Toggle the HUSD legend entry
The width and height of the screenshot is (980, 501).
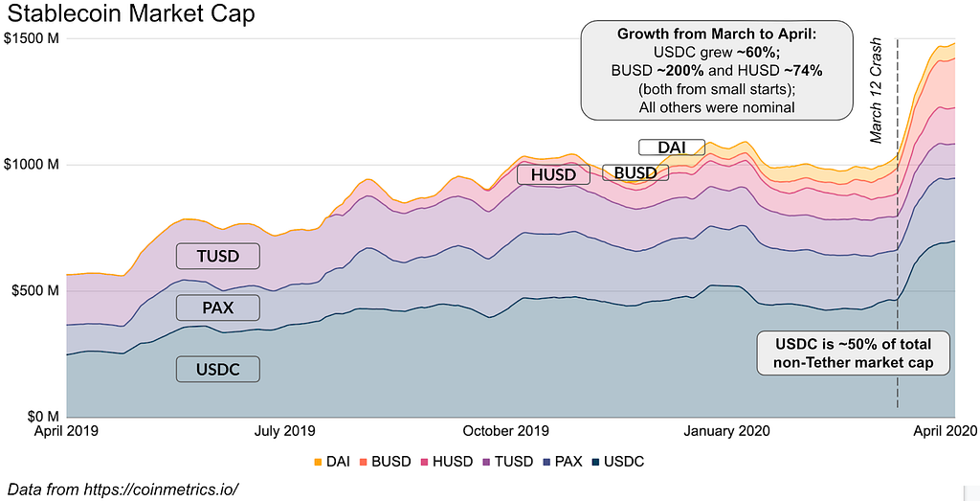click(x=447, y=463)
